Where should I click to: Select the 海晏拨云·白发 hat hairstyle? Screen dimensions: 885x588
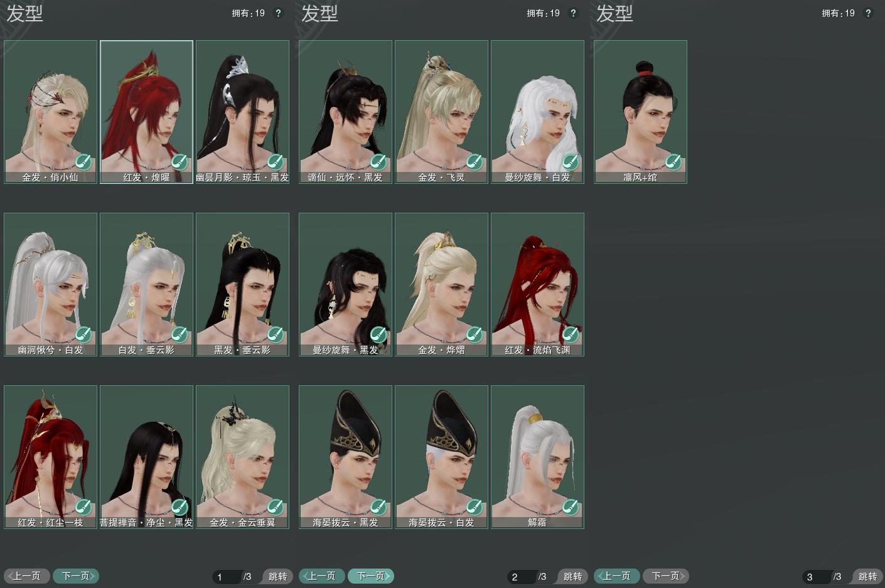441,457
